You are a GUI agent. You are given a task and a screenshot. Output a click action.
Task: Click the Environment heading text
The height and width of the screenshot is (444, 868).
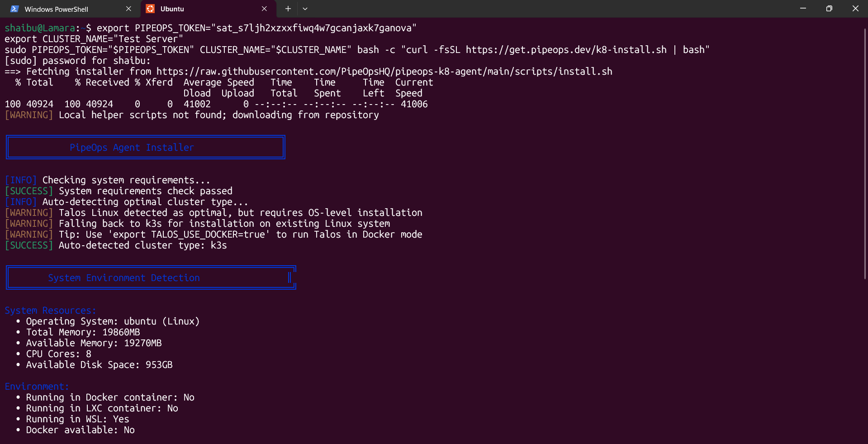coord(37,387)
